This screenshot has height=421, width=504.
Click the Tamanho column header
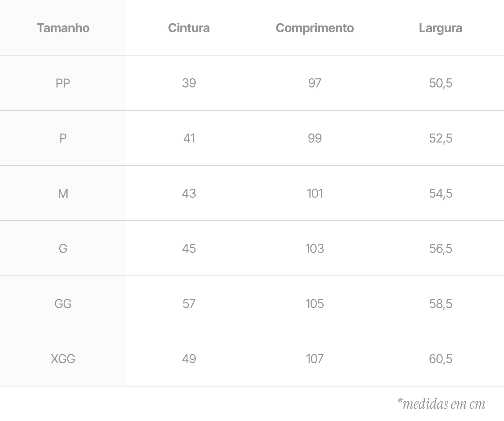pos(63,28)
